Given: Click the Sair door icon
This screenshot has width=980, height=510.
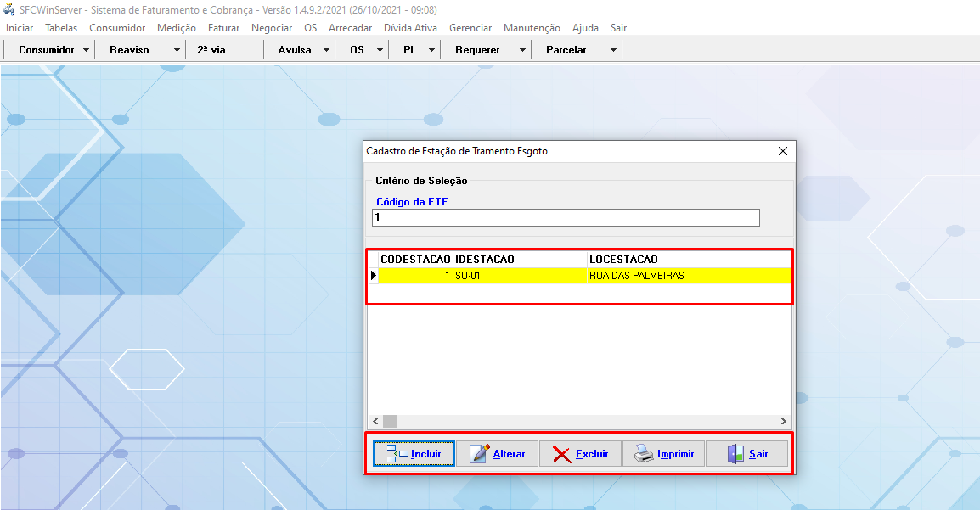Looking at the screenshot, I should (735, 454).
